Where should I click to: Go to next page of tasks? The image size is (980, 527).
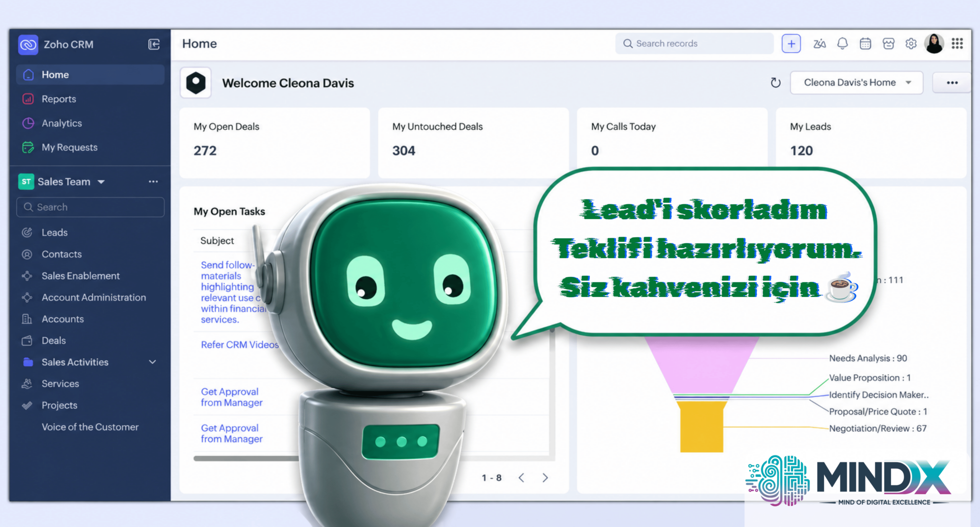(545, 478)
